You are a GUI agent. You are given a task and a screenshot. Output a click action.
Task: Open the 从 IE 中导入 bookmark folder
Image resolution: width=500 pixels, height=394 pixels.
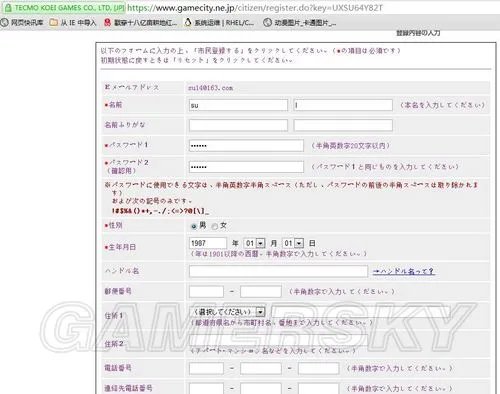[x=73, y=23]
